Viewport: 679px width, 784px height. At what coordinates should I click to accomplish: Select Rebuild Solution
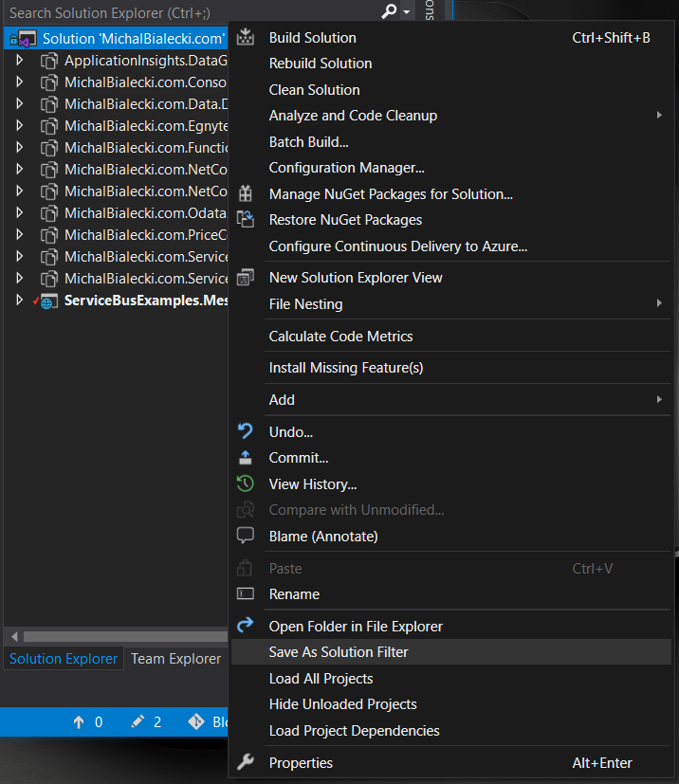click(x=451, y=64)
